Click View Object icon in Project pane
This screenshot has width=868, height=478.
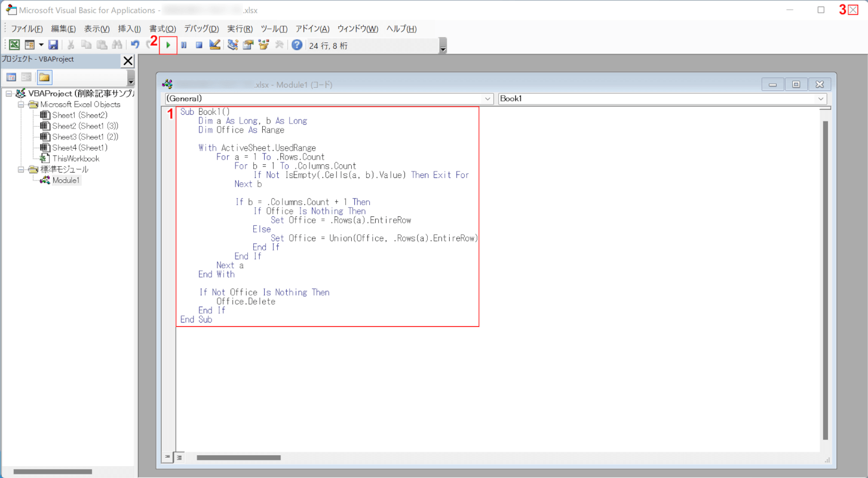(x=26, y=77)
